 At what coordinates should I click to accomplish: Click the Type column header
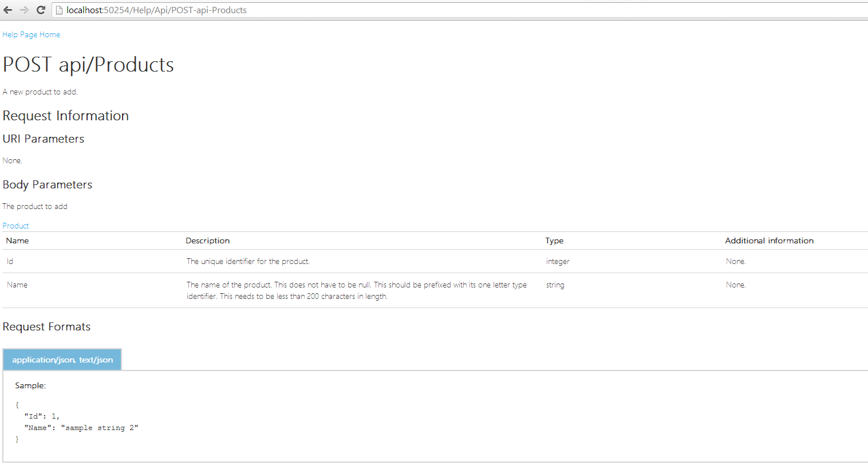(x=554, y=241)
